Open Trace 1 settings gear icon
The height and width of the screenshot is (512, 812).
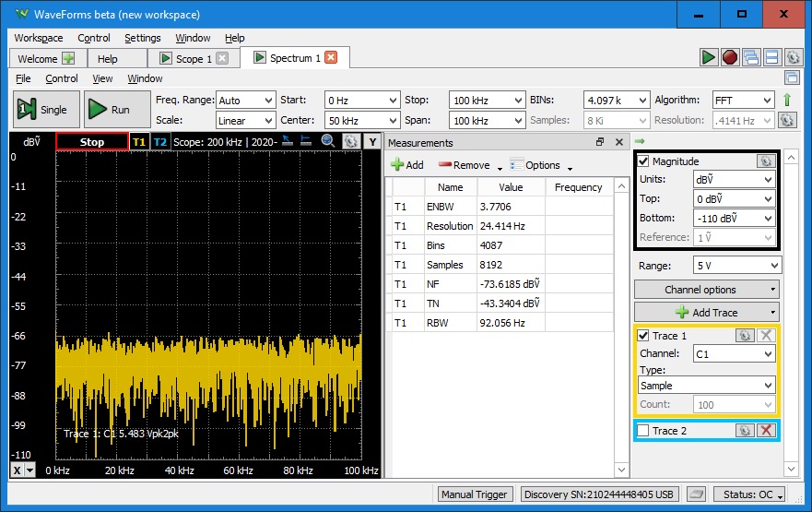(745, 336)
